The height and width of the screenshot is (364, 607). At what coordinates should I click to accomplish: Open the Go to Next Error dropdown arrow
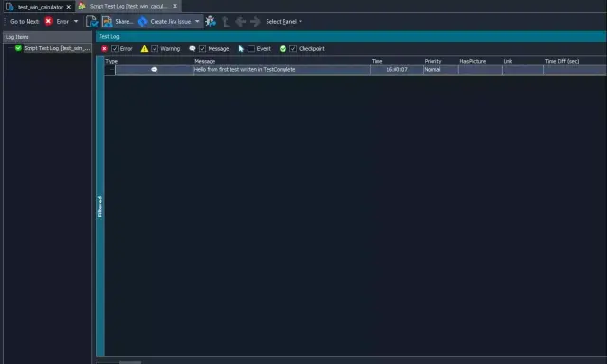click(x=76, y=21)
